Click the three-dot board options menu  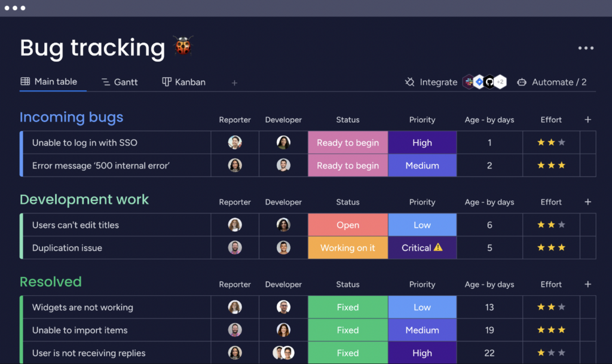click(585, 48)
